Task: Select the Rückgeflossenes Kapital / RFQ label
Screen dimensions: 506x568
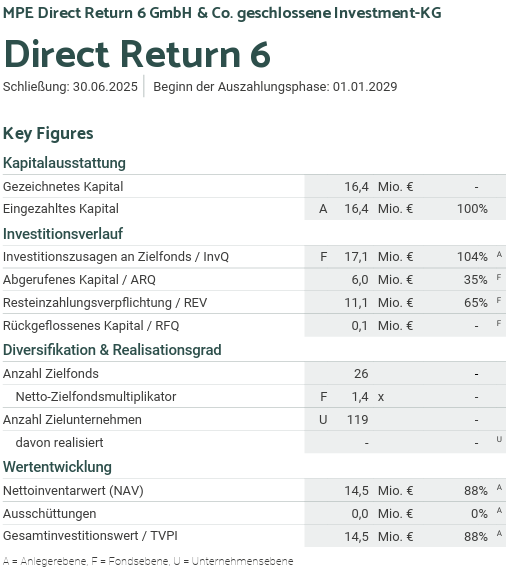Action: [91, 326]
